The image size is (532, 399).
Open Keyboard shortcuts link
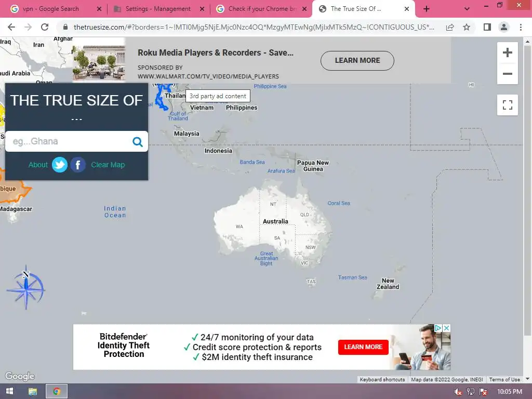pos(382,379)
